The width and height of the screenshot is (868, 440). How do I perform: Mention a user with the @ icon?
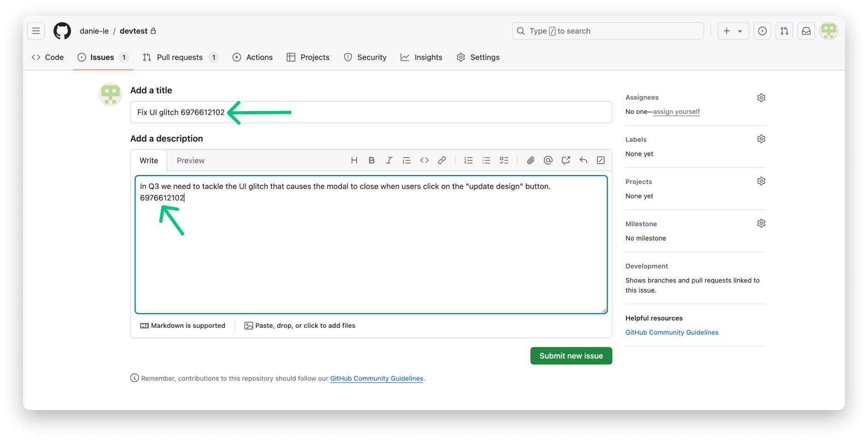click(548, 160)
